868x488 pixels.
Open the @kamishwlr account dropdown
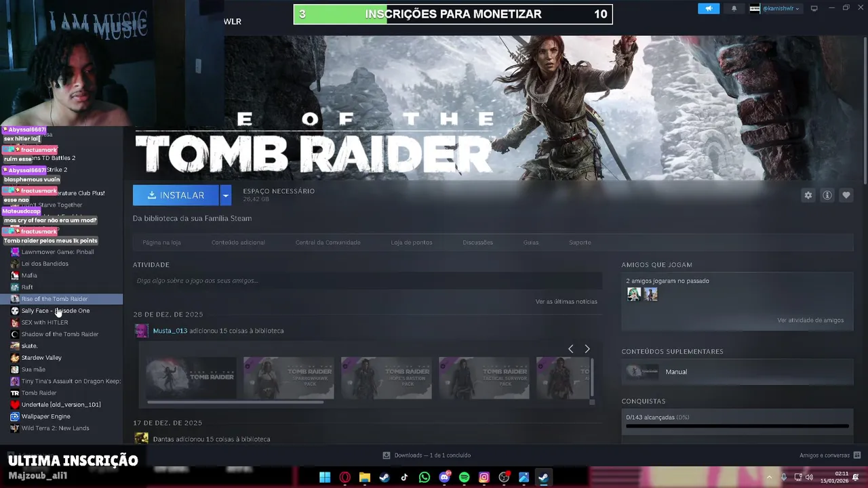click(x=775, y=9)
